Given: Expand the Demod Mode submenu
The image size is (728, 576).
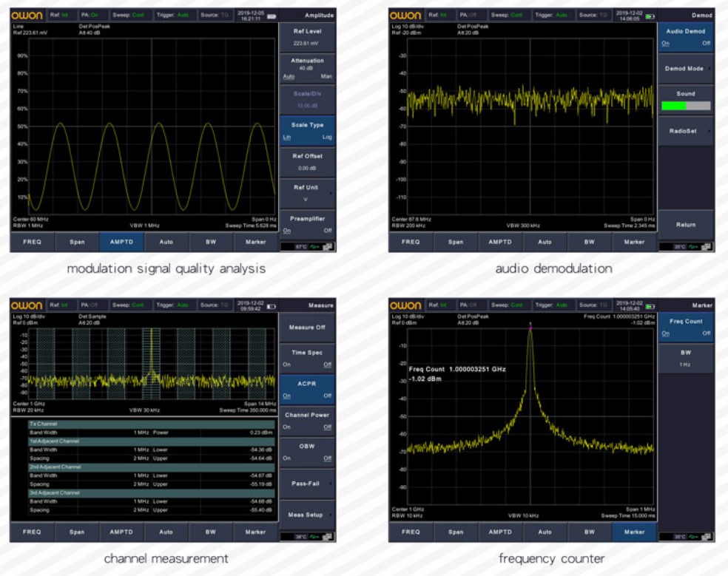Looking at the screenshot, I should tap(687, 68).
